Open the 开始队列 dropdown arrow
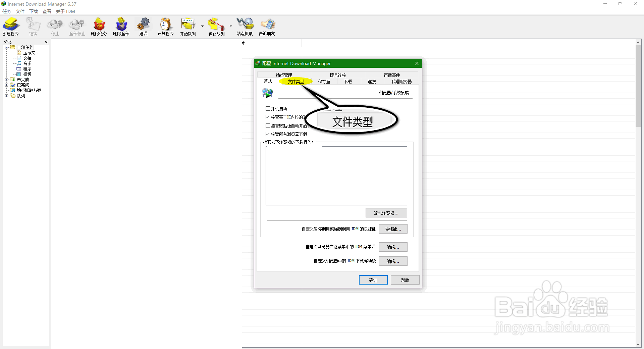 click(202, 26)
